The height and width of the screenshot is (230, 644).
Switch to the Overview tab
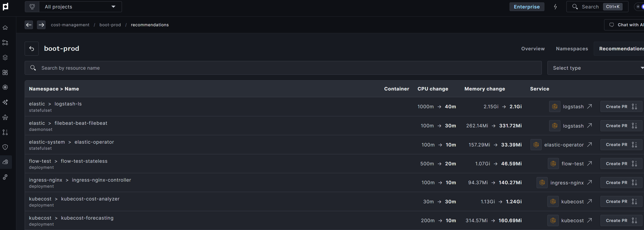point(533,49)
